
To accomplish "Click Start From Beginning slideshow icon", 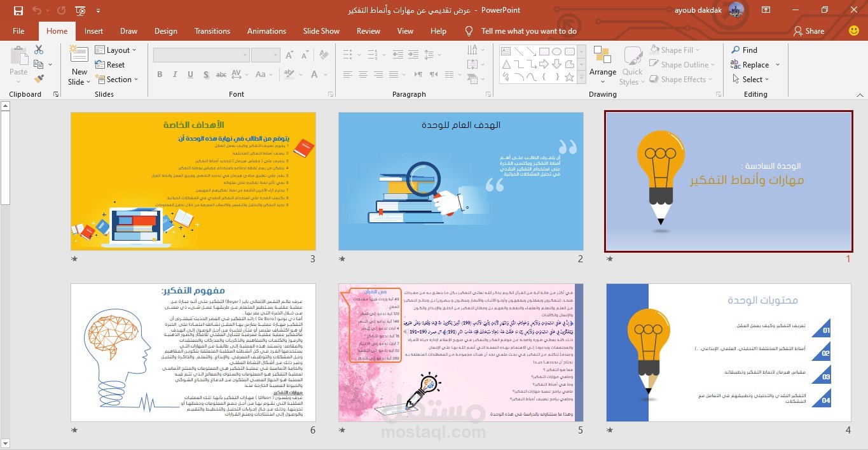I will point(80,10).
